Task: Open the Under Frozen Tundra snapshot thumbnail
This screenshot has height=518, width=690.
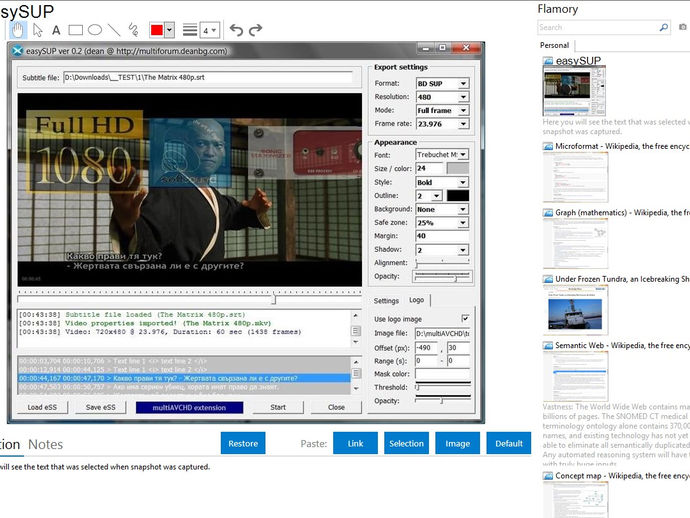Action: click(576, 309)
